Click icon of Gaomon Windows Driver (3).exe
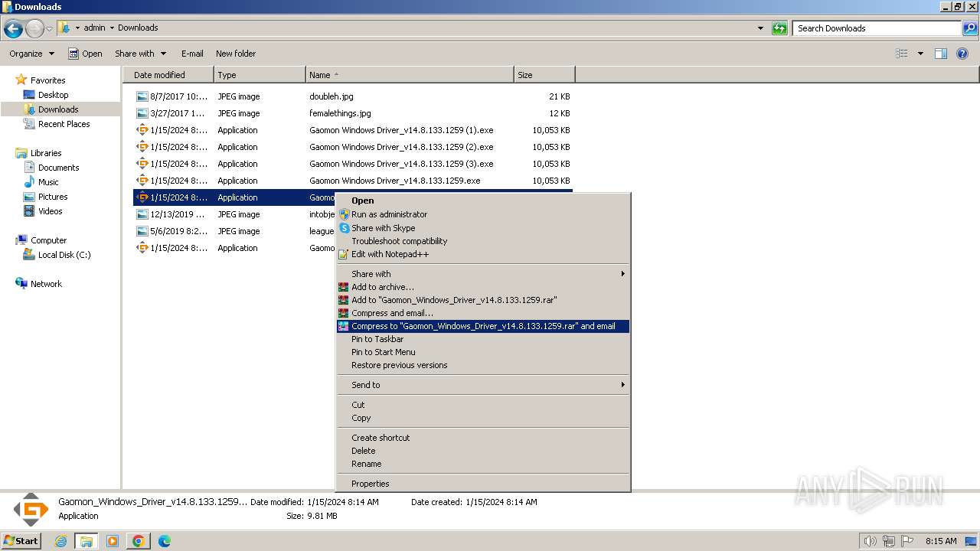The image size is (980, 551). coord(142,164)
